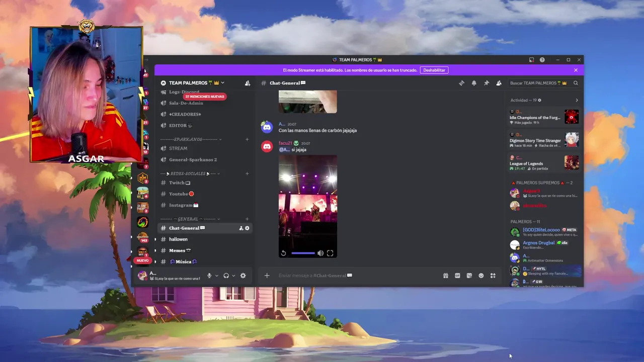Screen dimensions: 644x362
Task: Open microphone input options arrow
Action: [x=217, y=276]
